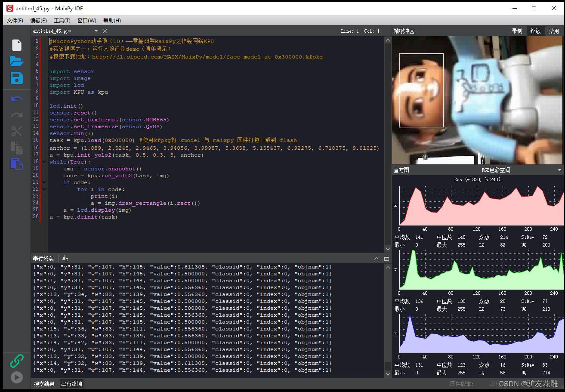
Task: Switch to the bottom 串行终端 tab
Action: click(x=71, y=384)
